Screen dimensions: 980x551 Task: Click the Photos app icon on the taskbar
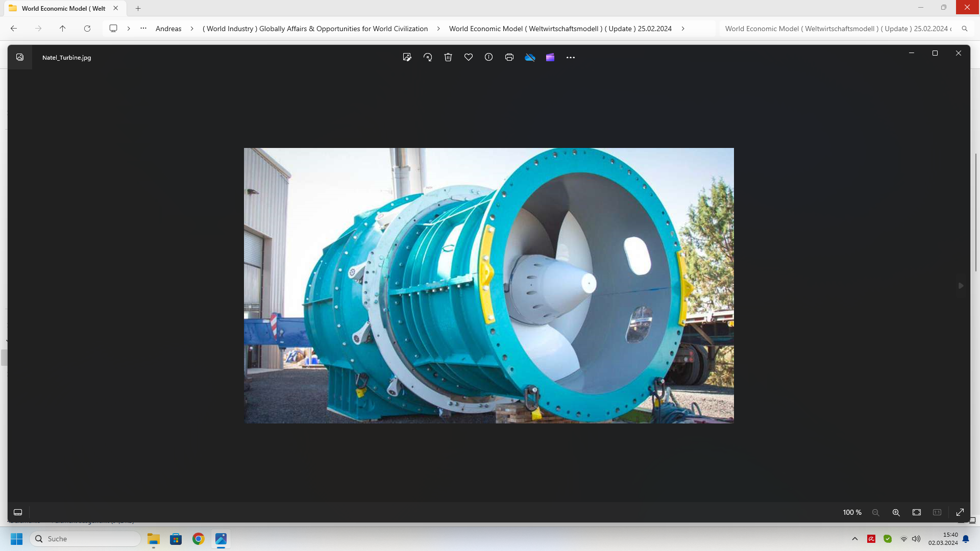221,539
